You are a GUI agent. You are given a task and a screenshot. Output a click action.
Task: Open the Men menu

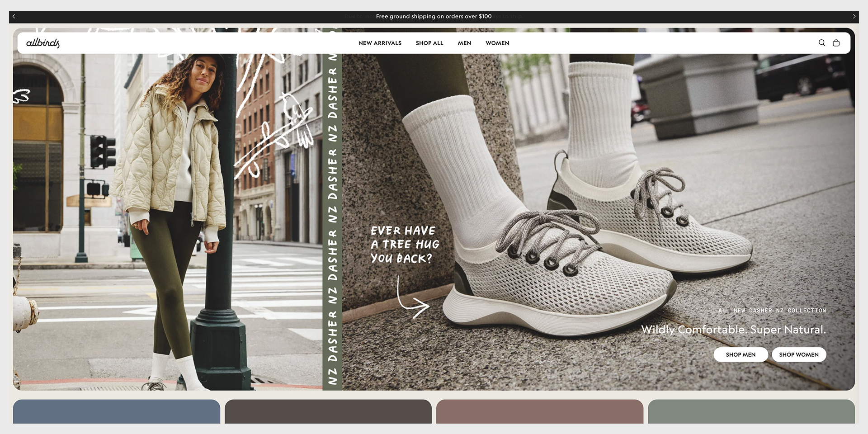click(x=464, y=43)
